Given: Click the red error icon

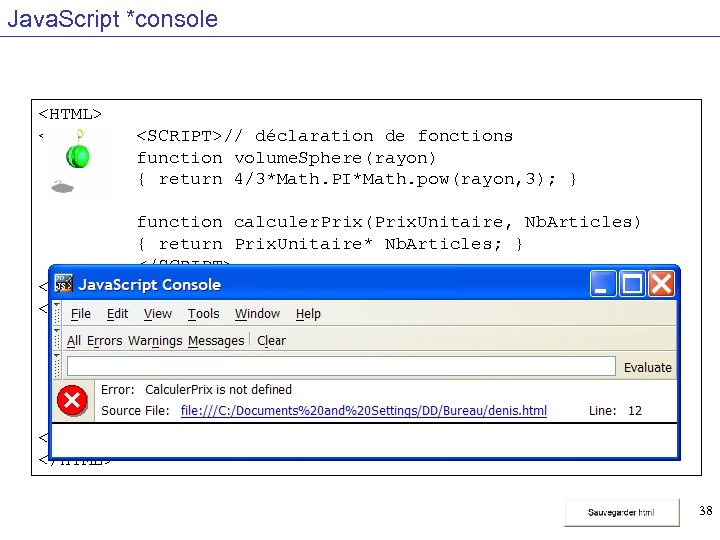Looking at the screenshot, I should click(73, 400).
